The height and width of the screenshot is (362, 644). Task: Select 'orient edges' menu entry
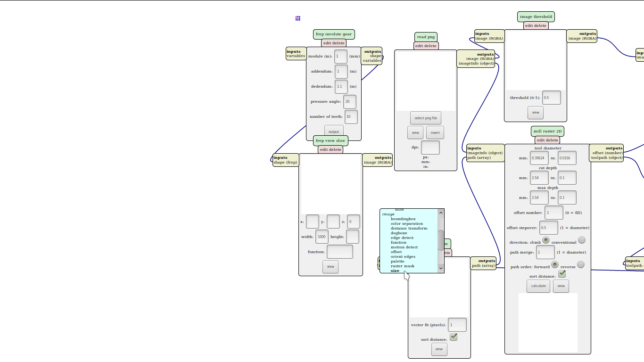click(x=403, y=256)
